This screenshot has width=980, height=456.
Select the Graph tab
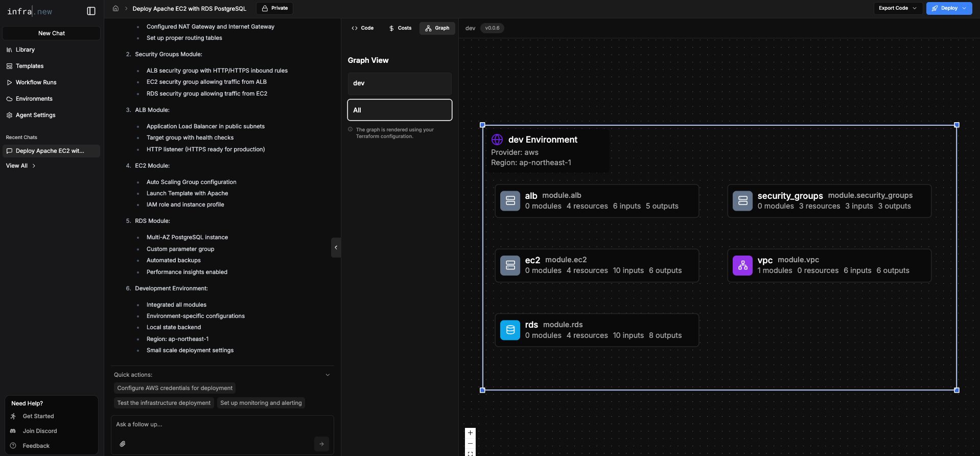click(x=437, y=28)
